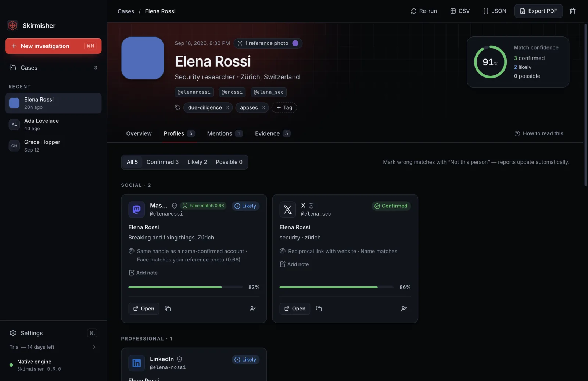588x381 pixels.
Task: Click verified shield icon on X card
Action: [311, 206]
